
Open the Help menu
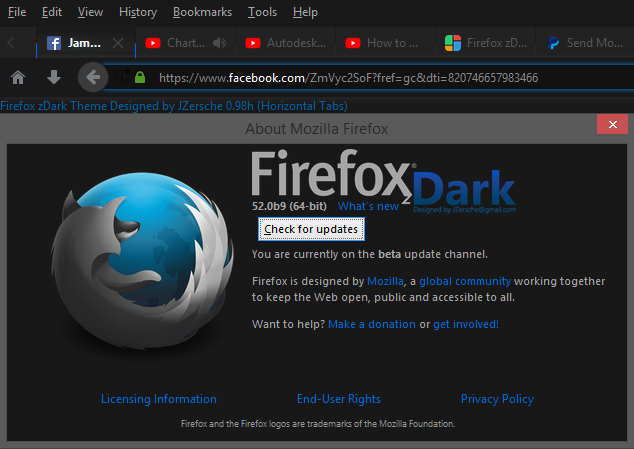(305, 12)
